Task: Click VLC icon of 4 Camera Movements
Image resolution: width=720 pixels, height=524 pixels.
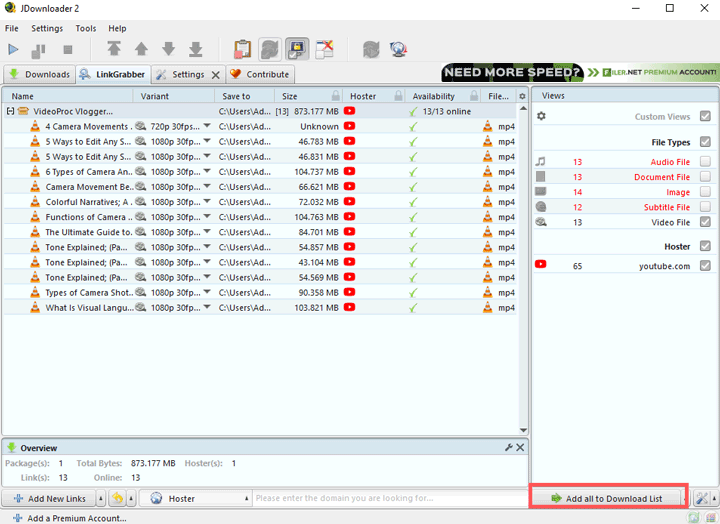Action: click(x=35, y=126)
